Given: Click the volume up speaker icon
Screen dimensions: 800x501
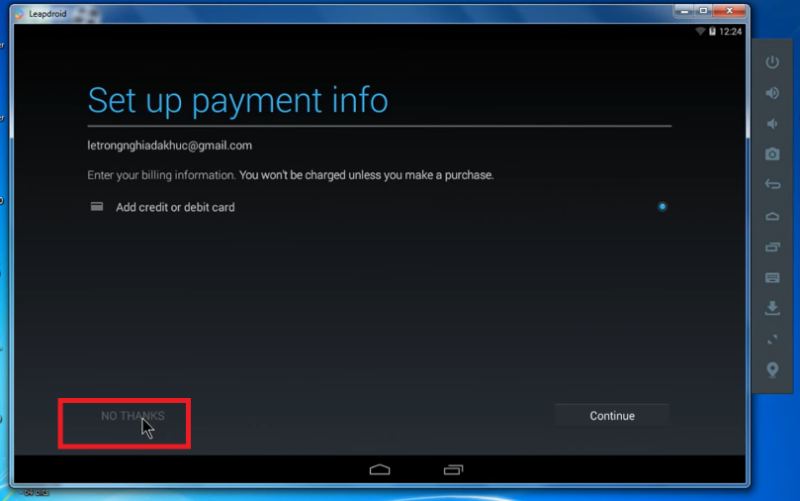Looking at the screenshot, I should pos(772,93).
